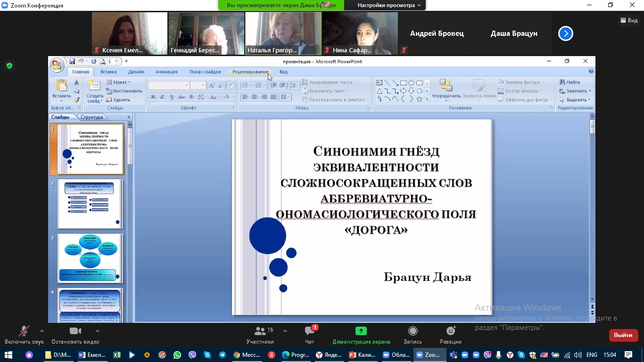Open the font size combo box
Viewport: 644px width, 362px height.
point(198,85)
